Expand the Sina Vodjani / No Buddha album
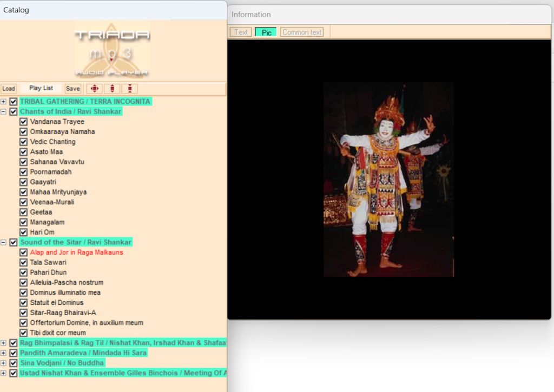 (3, 363)
